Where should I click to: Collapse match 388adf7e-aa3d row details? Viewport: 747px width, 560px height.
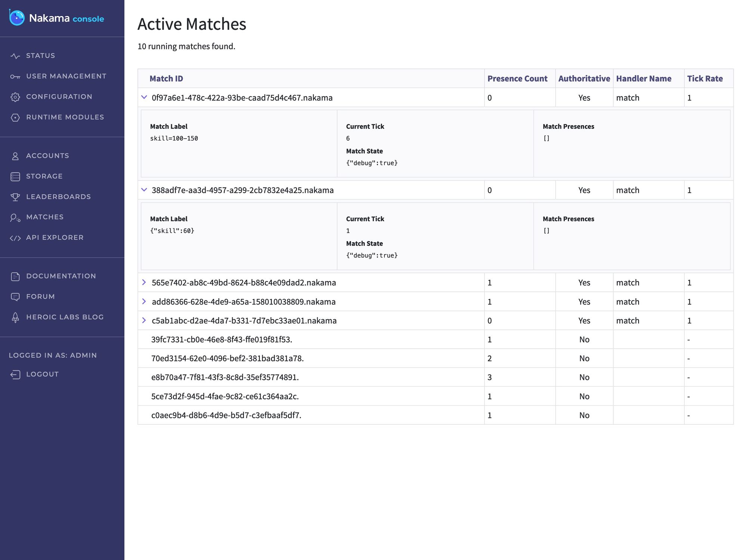144,190
